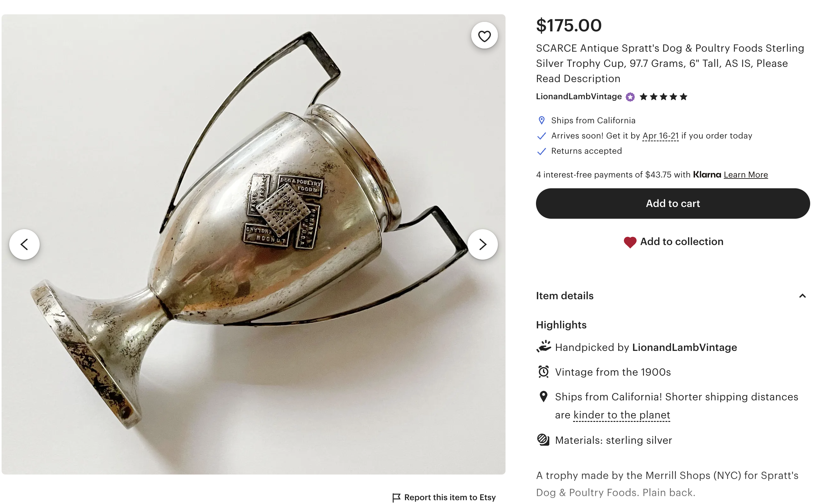Click the alarm clock vintage icon
Image resolution: width=820 pixels, height=504 pixels.
(x=544, y=372)
